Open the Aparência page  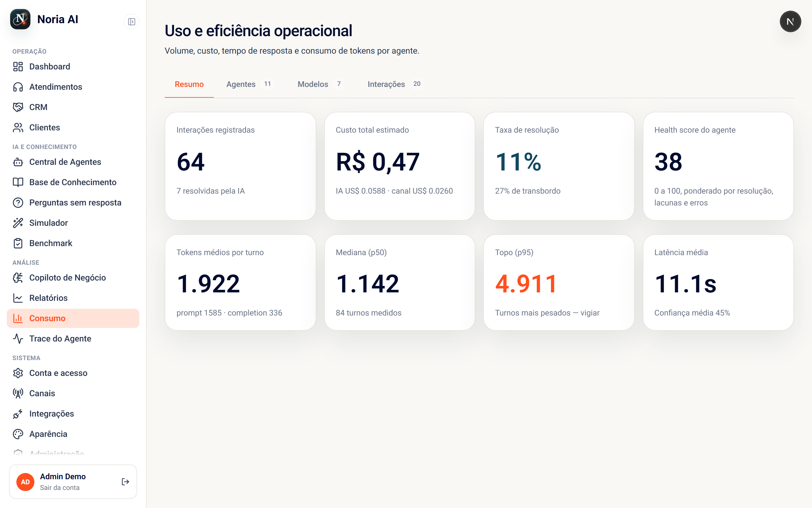click(x=73, y=434)
